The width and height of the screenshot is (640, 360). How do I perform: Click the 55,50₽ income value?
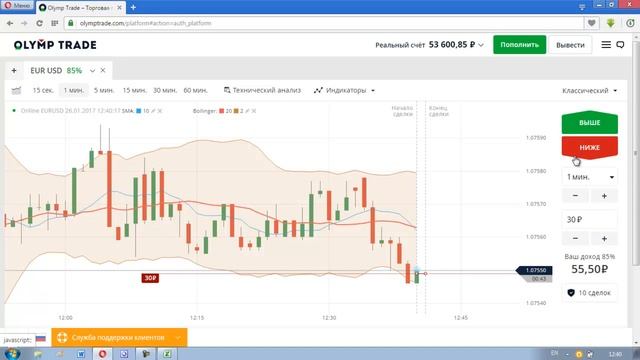click(x=589, y=269)
